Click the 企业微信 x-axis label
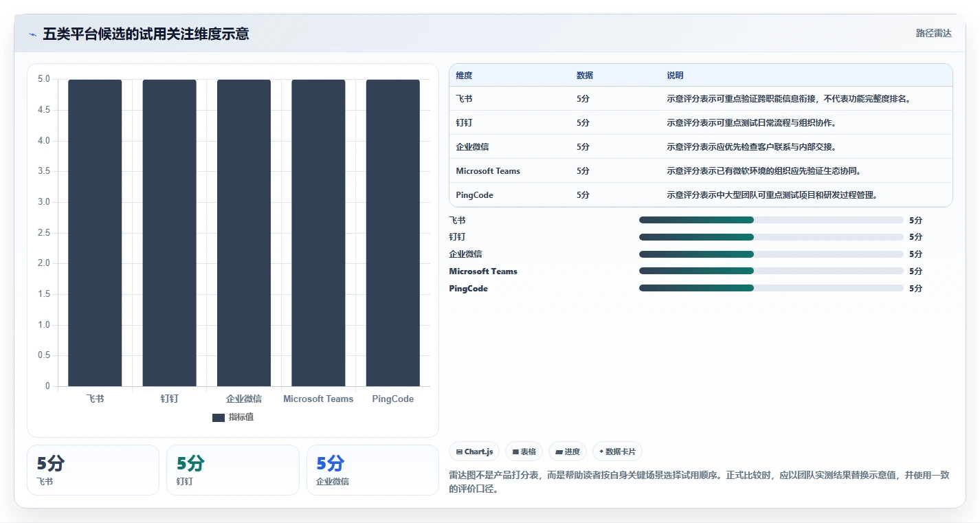The width and height of the screenshot is (980, 523). (244, 399)
